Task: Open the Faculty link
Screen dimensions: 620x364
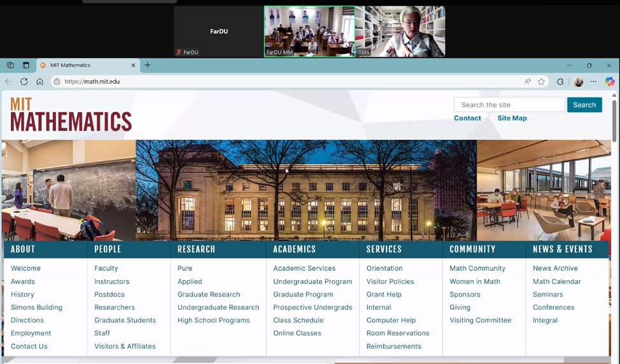Action: [106, 269]
